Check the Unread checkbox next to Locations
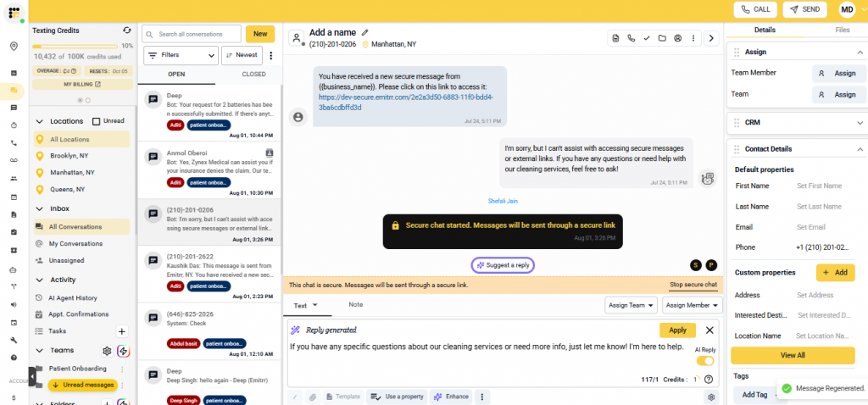 [97, 121]
